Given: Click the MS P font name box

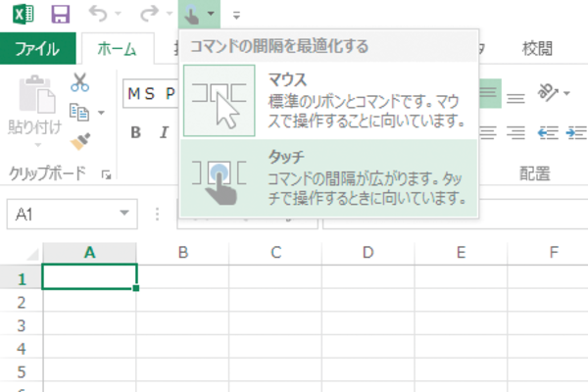Looking at the screenshot, I should pos(151,94).
